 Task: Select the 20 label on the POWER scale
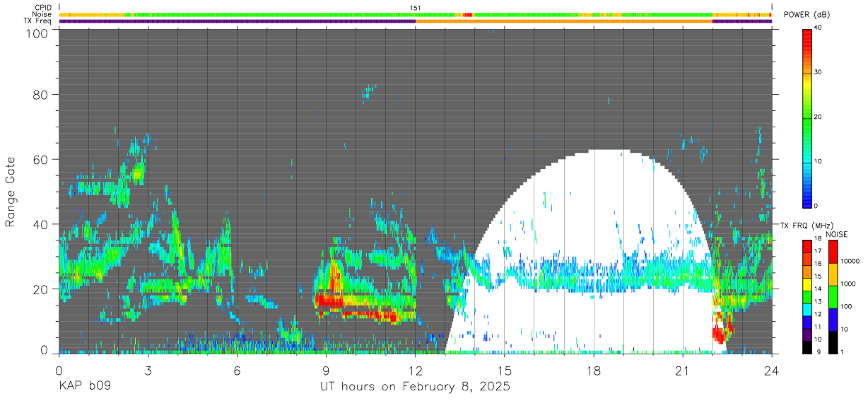tap(819, 117)
